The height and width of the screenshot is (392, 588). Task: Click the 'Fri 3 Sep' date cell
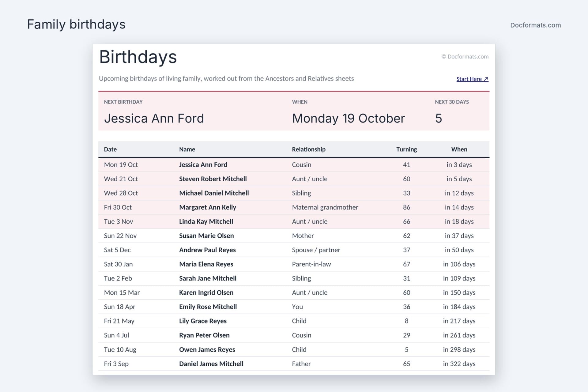[116, 364]
